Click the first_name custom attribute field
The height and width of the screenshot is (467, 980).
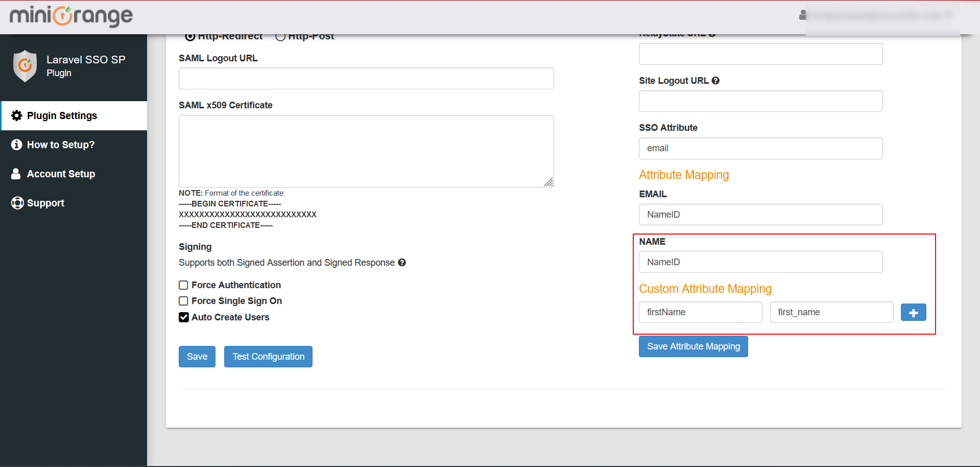(832, 312)
